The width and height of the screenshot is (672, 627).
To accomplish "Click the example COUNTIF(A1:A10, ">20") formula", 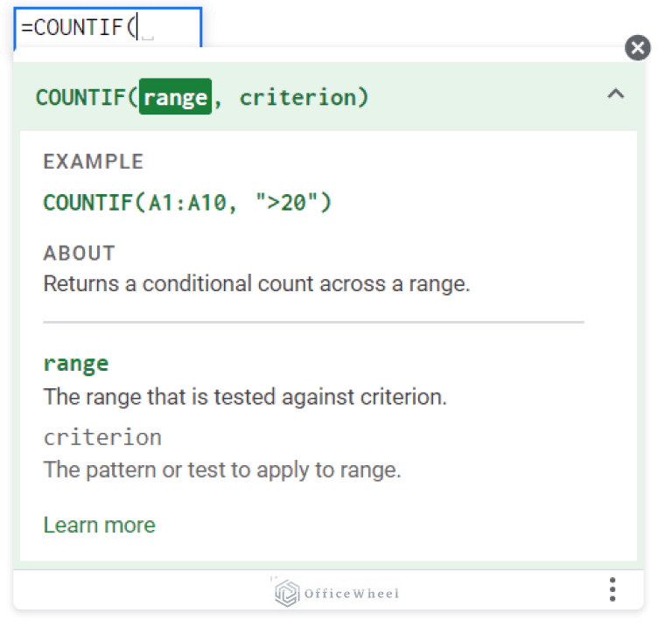I will click(x=188, y=202).
